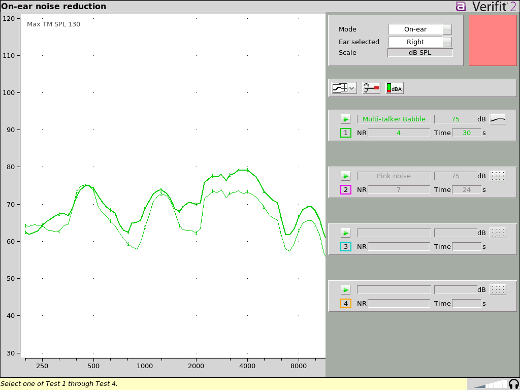The width and height of the screenshot is (520, 391).
Task: Play Test 1 Multi-talker Babble
Action: pos(346,119)
